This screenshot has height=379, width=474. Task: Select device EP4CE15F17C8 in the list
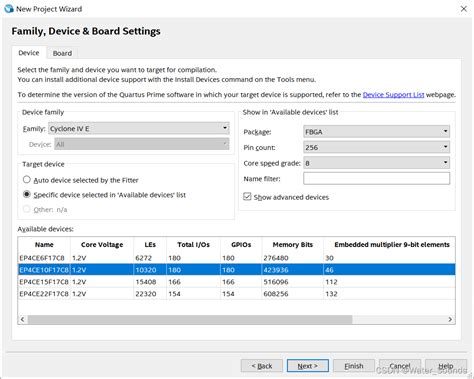point(236,282)
